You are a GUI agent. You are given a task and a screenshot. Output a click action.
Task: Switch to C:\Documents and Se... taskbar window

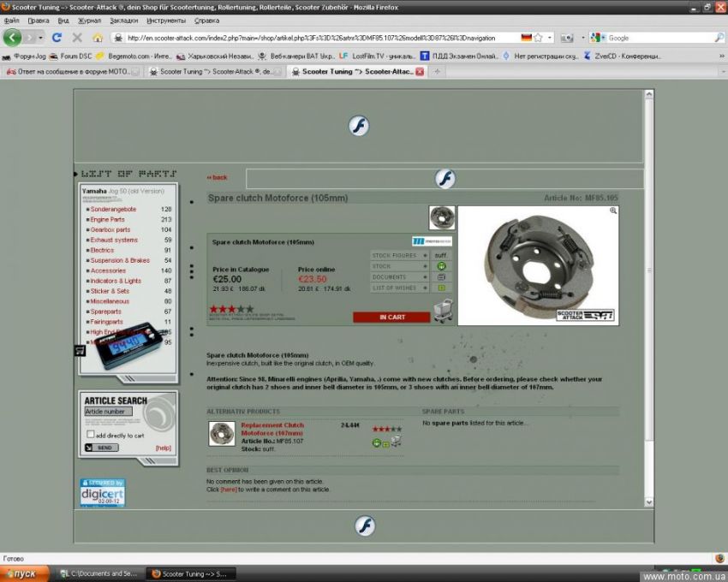pyautogui.click(x=98, y=573)
